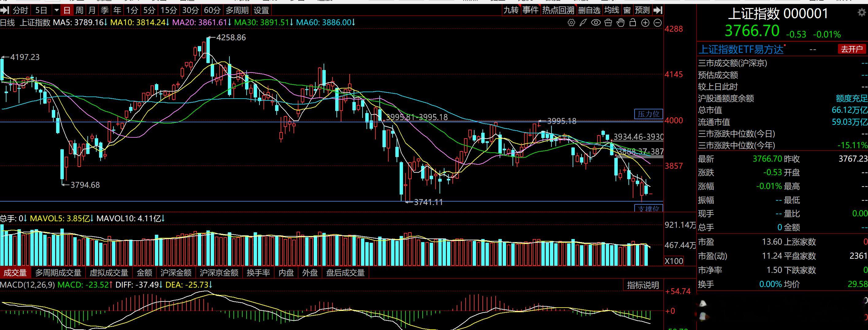This screenshot has height=330, width=868.
Task: Switch to the 换手率 indicator tab
Action: tap(258, 273)
